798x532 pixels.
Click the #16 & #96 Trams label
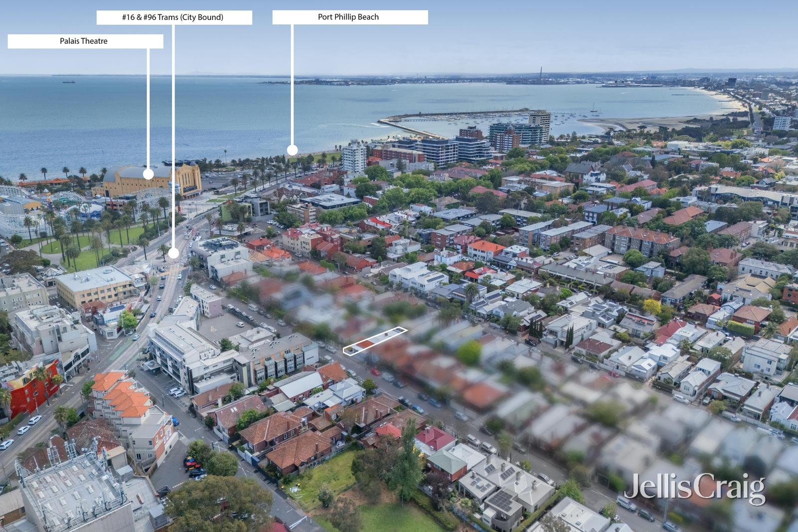click(174, 16)
